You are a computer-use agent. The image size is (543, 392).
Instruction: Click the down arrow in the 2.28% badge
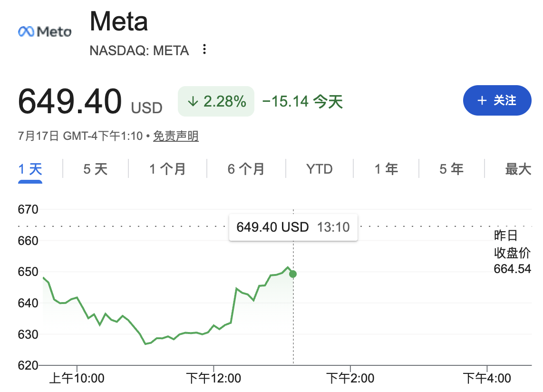point(193,101)
